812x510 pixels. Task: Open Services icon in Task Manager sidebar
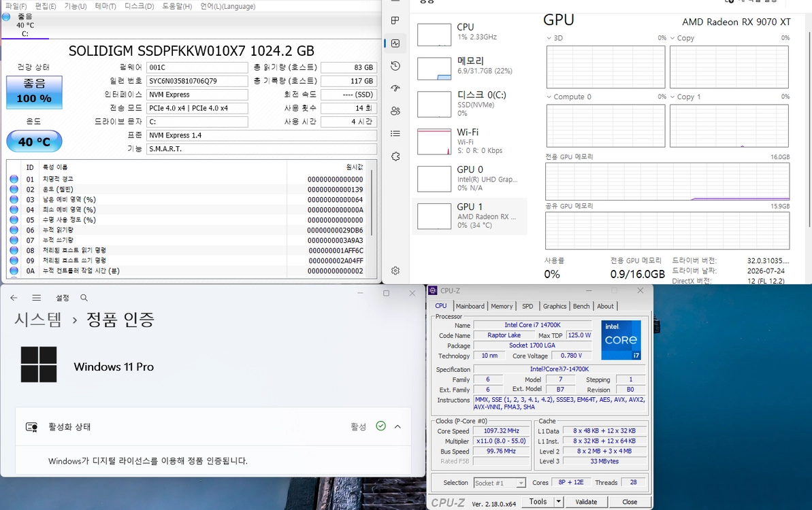point(395,156)
